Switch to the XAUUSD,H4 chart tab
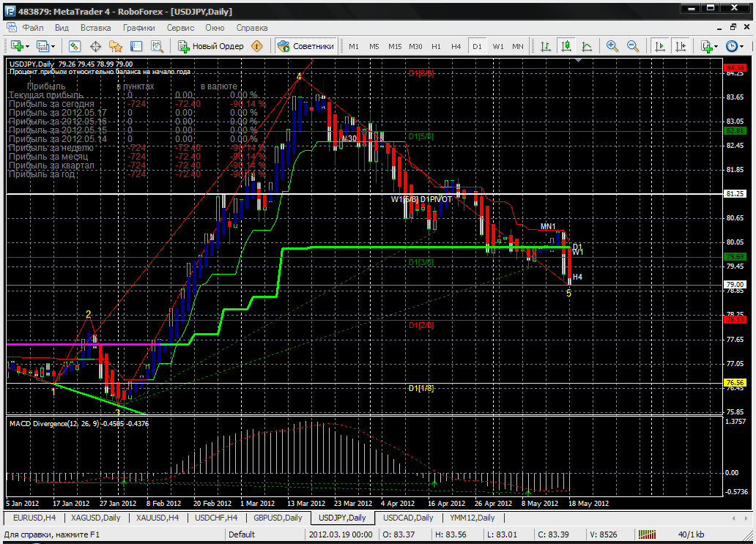Image resolution: width=756 pixels, height=544 pixels. [157, 518]
